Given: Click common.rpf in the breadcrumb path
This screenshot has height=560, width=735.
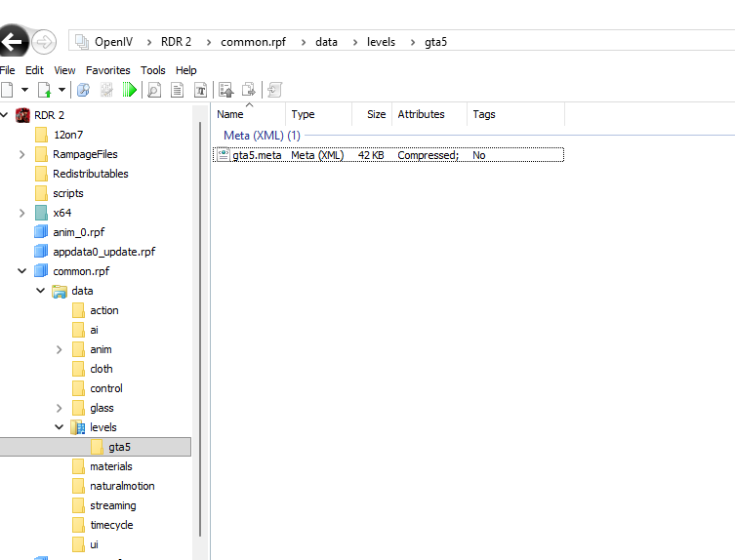Looking at the screenshot, I should point(253,42).
